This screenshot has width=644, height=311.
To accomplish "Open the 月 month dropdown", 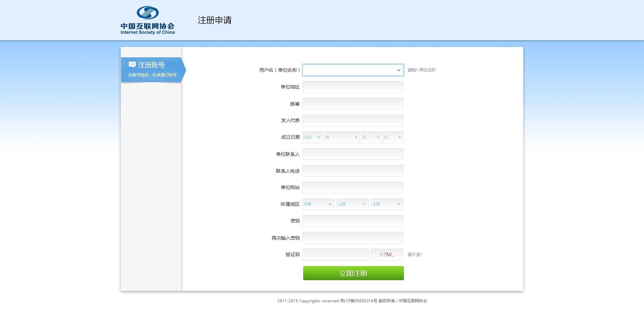I will (x=371, y=137).
